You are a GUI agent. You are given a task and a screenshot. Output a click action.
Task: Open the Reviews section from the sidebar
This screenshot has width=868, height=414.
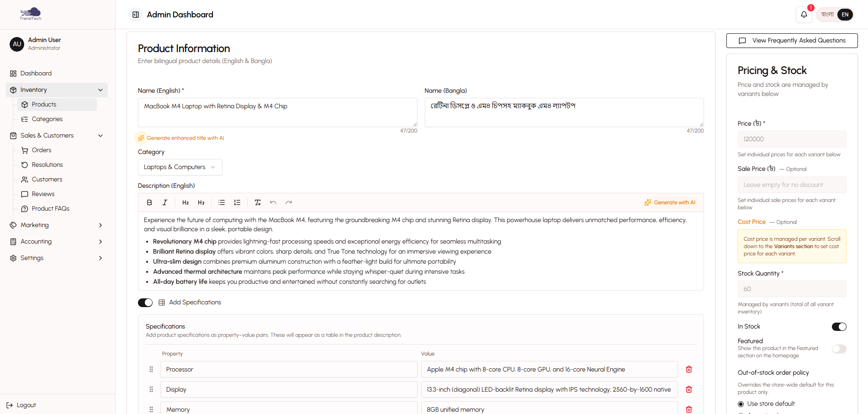coord(42,194)
